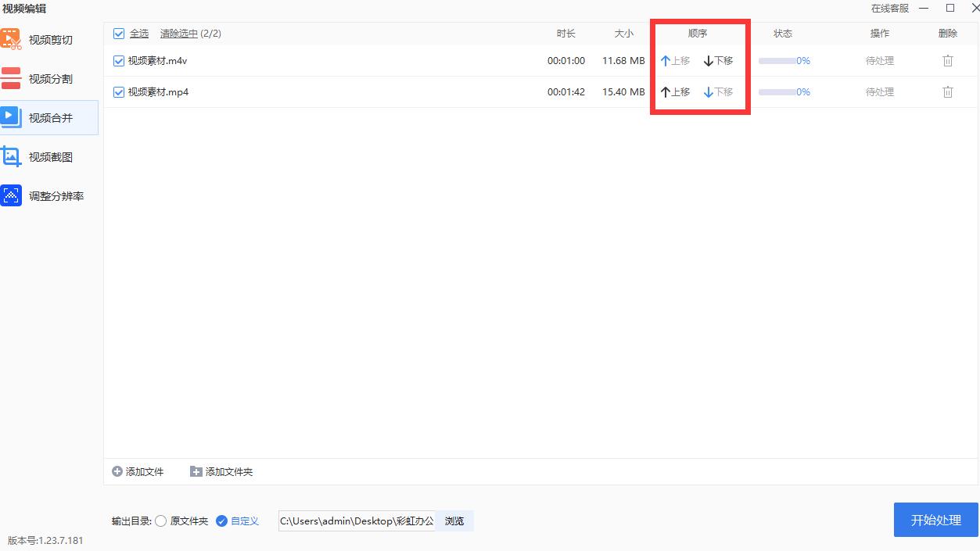Click the 添加文件 plus icon
Viewport: 980px width, 551px height.
click(117, 471)
